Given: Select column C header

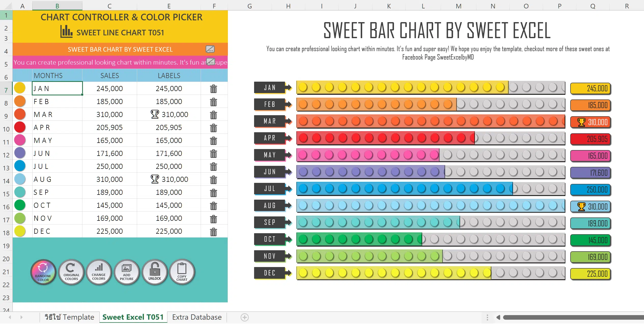Looking at the screenshot, I should click(x=110, y=6).
